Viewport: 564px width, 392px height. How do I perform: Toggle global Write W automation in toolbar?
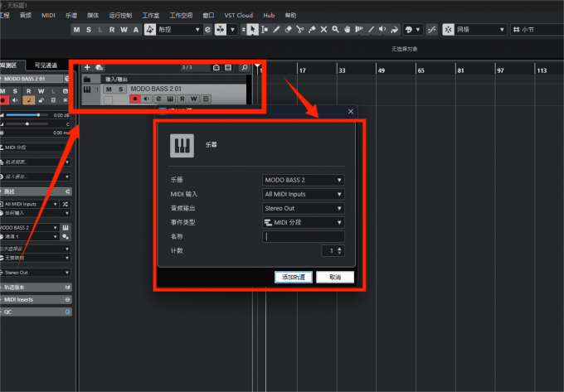coord(124,30)
